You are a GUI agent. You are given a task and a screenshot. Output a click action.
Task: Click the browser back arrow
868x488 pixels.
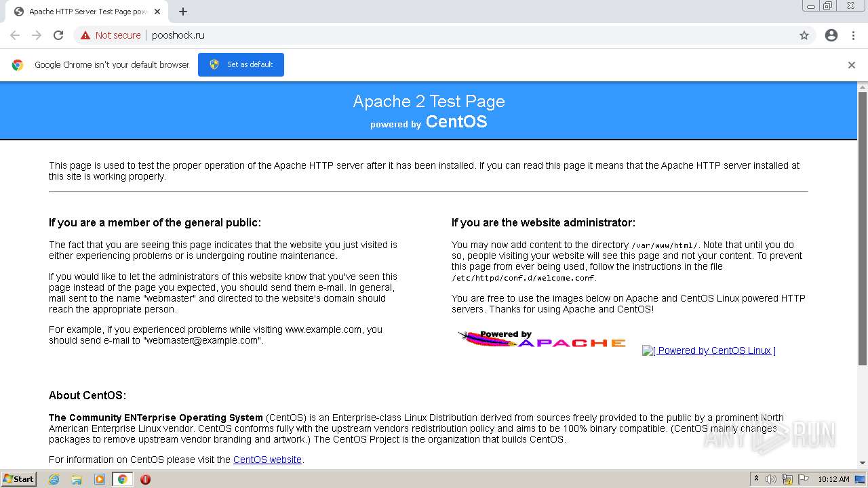(15, 35)
